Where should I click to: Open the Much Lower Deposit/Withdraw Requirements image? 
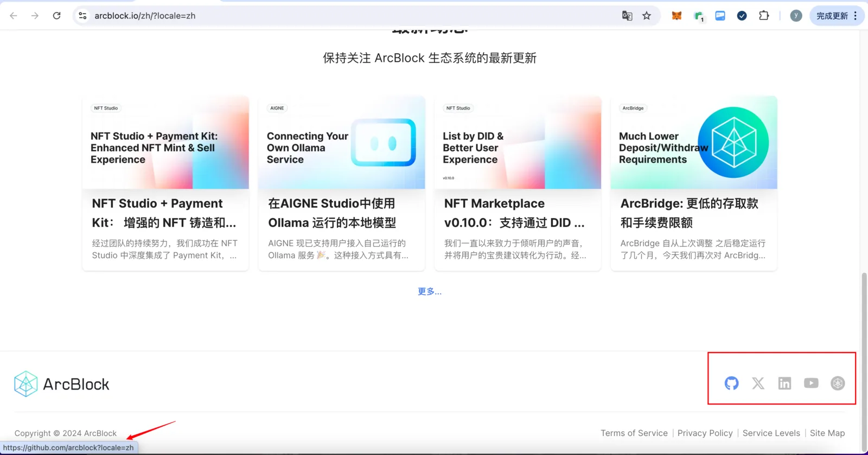[694, 143]
